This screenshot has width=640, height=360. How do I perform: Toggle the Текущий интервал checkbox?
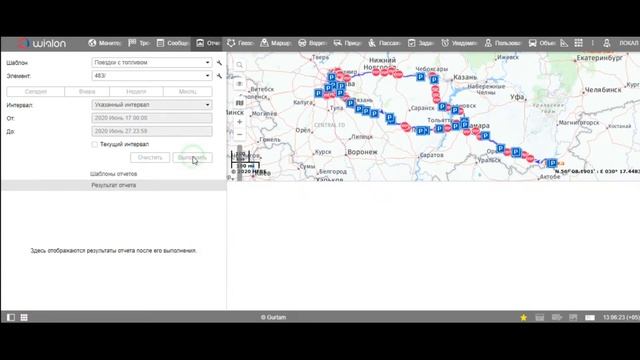pos(95,144)
